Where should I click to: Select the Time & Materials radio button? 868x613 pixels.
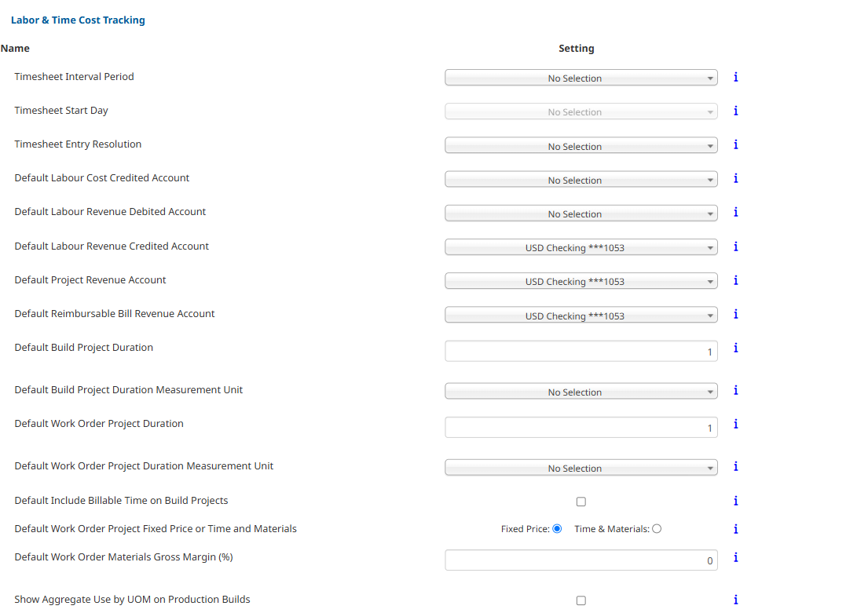coord(657,529)
